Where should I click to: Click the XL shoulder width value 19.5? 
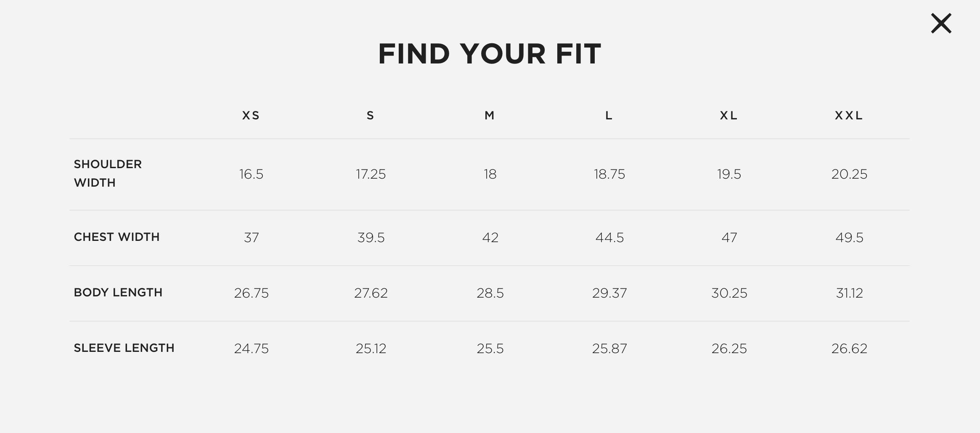point(729,174)
